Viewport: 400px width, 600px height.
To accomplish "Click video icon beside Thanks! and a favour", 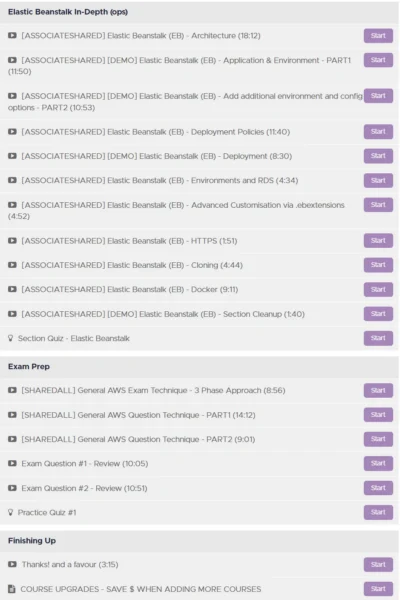I will coord(12,564).
